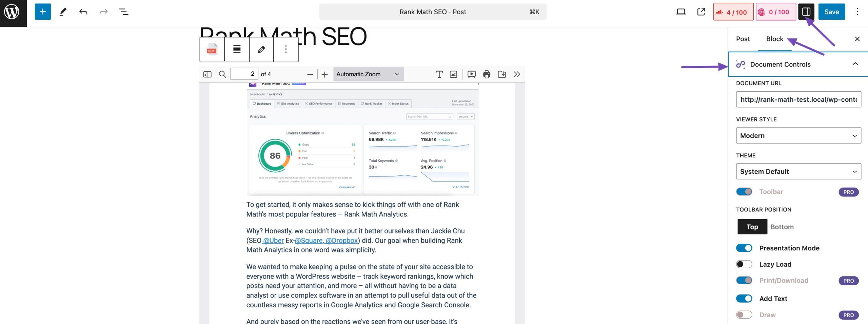Open the @Uber link in PDF
Screen dimensions: 868x324
click(x=273, y=241)
